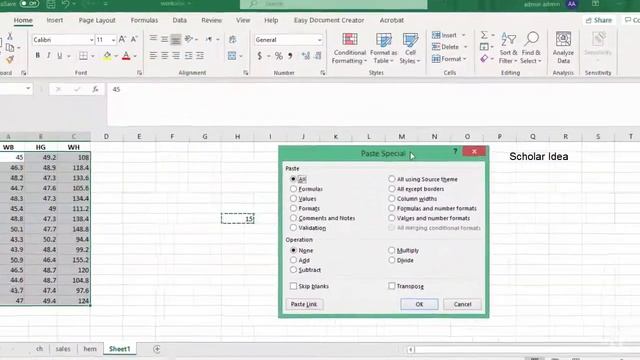Click the Paste Link button
640x360 pixels.
point(304,304)
